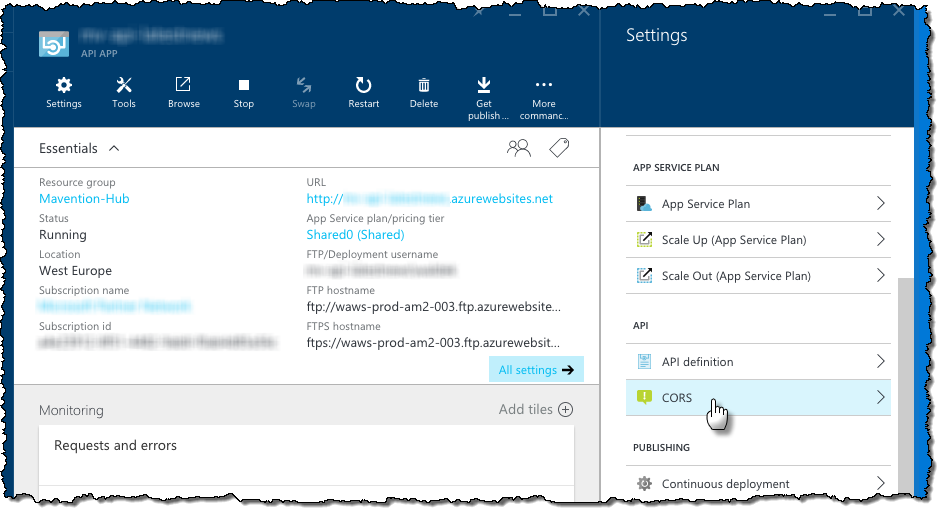The height and width of the screenshot is (513, 943).
Task: Open the azurewebsites.net URL link
Action: [429, 198]
